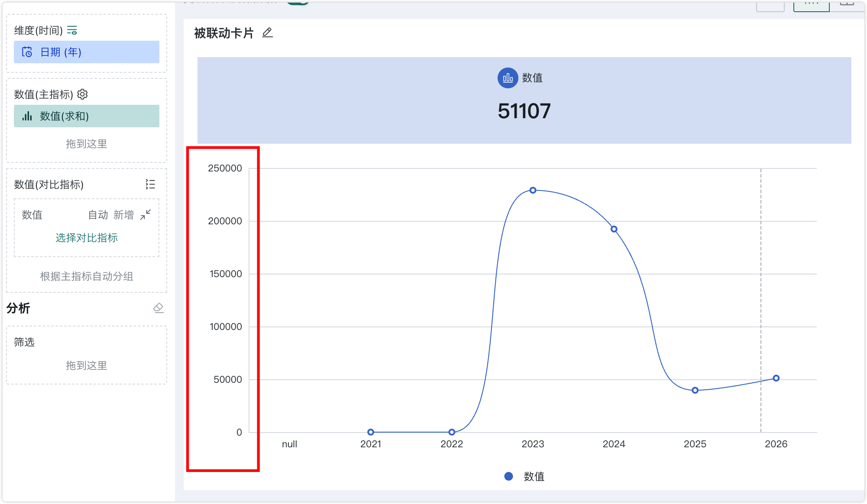
Task: Click the 数值 label in comparison box
Action: [32, 215]
